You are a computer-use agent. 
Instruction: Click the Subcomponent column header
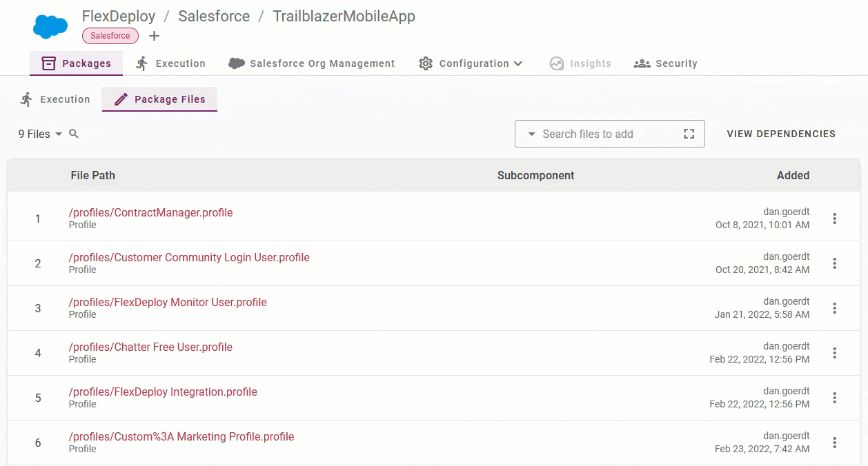coord(536,175)
